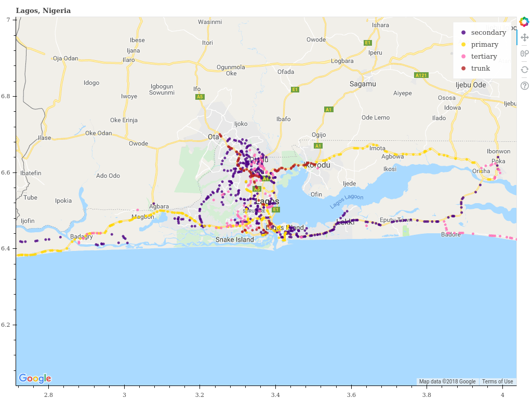Click the E1 road shield near Iperu

point(367,43)
